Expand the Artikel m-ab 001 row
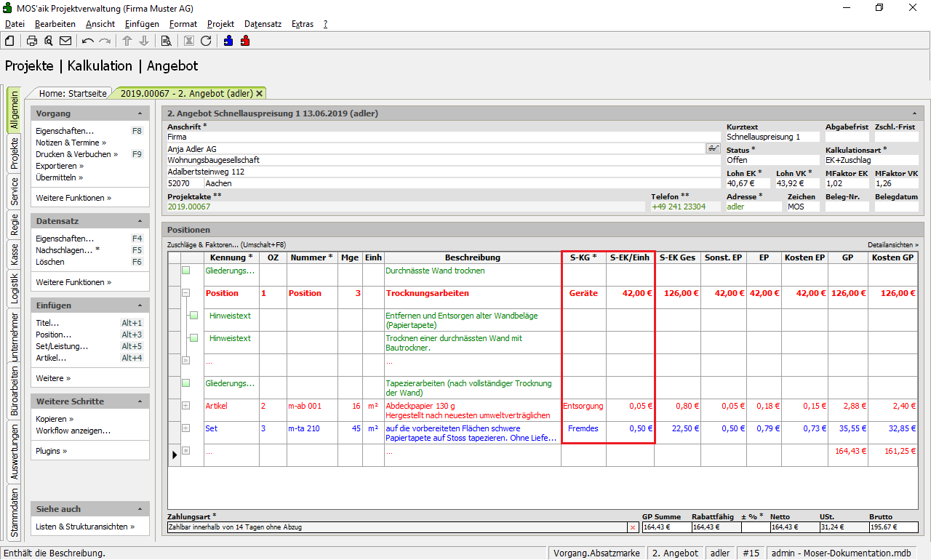 pyautogui.click(x=186, y=406)
